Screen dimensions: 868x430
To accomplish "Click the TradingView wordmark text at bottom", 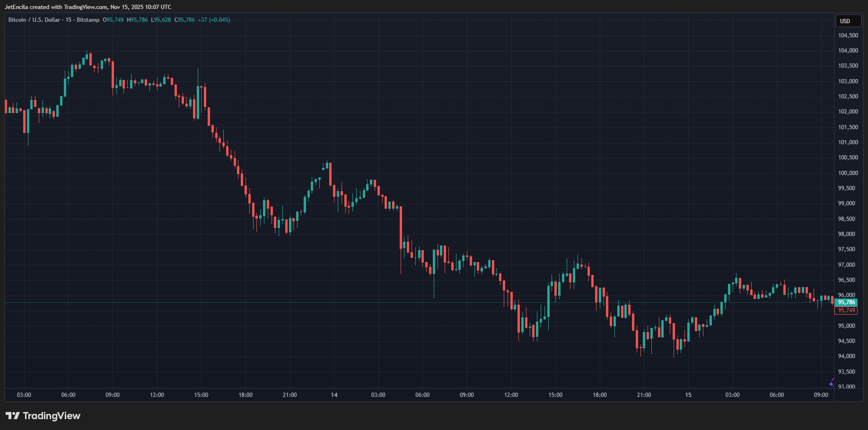I will pyautogui.click(x=52, y=416).
